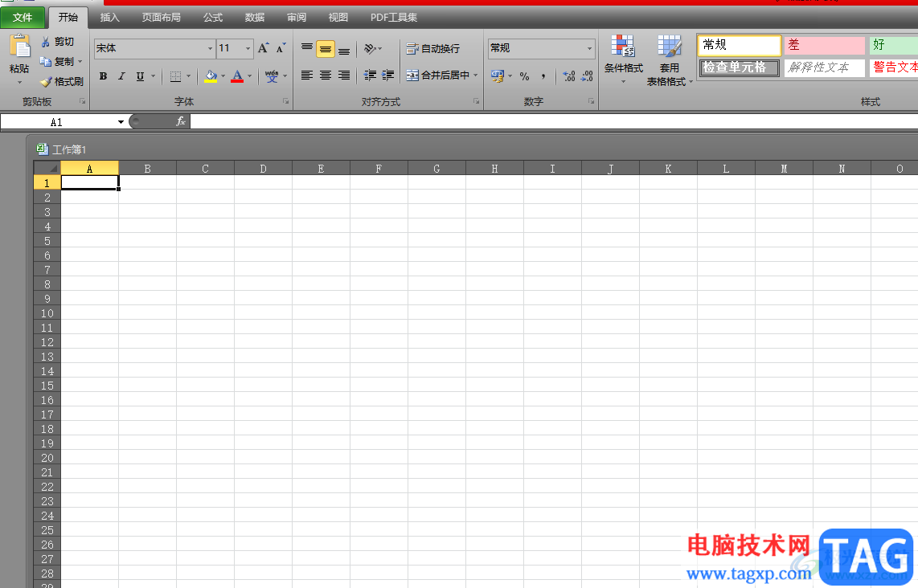918x588 pixels.
Task: Click the Paste clipboard icon
Action: coord(19,47)
